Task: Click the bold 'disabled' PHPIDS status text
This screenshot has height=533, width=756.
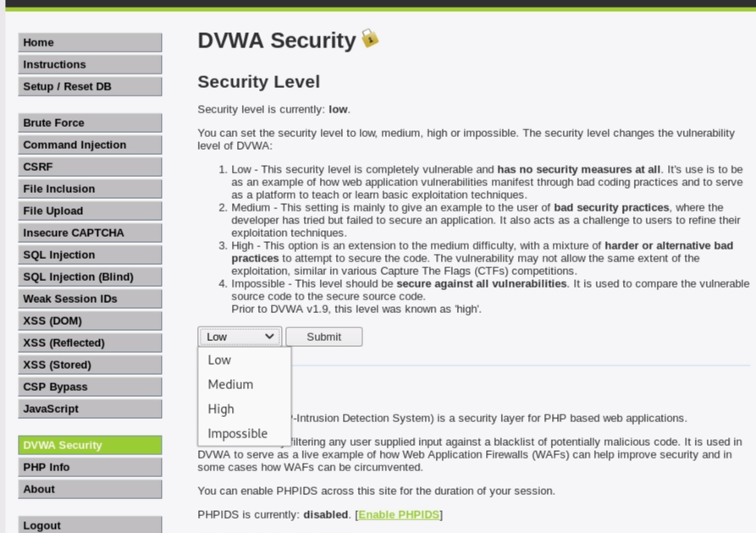Action: [x=325, y=514]
